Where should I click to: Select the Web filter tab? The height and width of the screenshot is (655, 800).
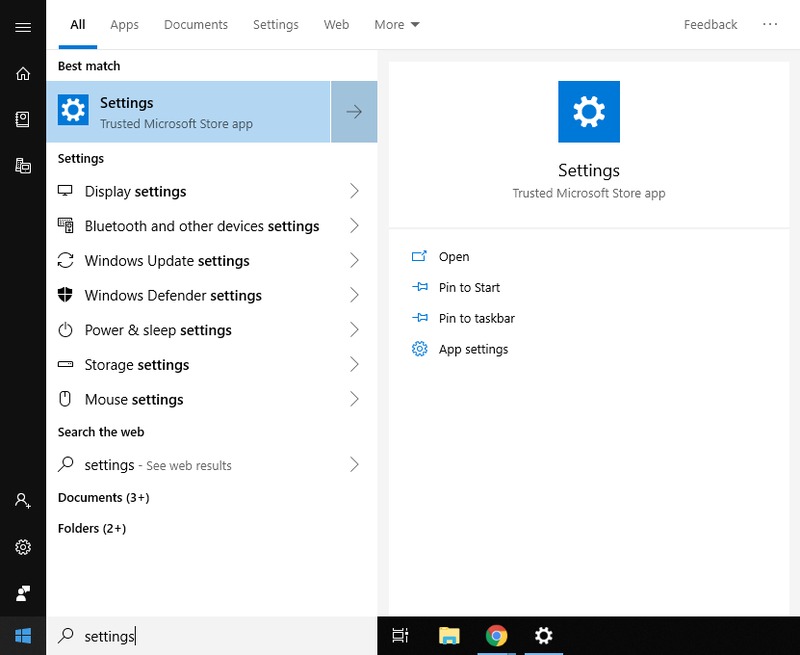(336, 24)
